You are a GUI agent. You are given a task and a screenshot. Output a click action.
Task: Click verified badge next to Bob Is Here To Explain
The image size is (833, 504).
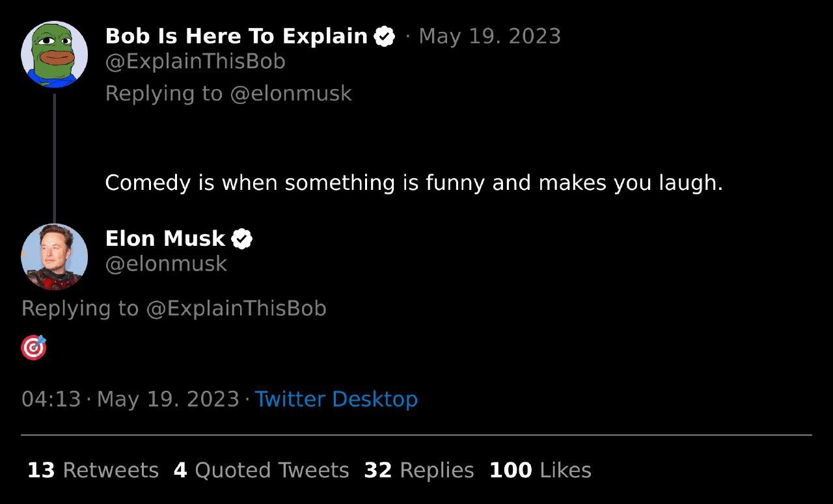pyautogui.click(x=385, y=37)
